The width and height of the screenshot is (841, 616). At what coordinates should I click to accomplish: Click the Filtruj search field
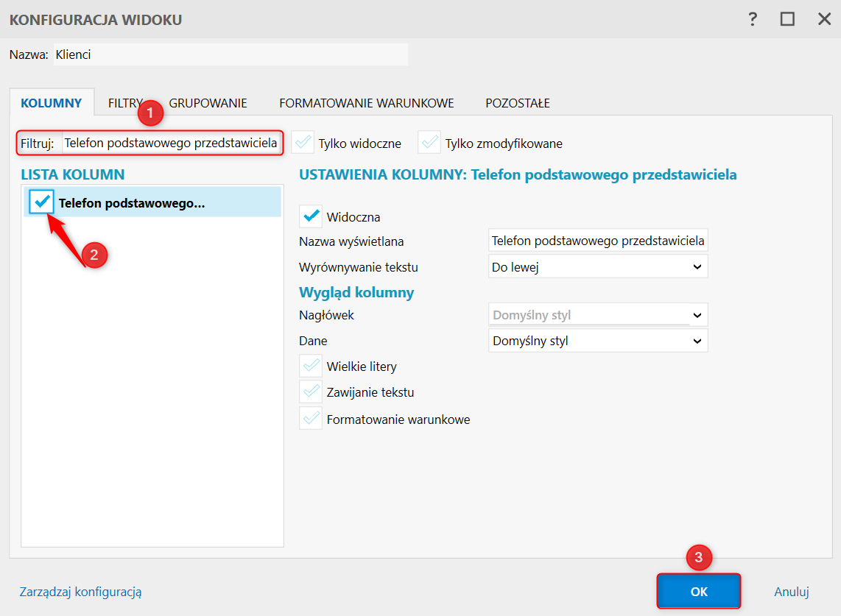(172, 143)
